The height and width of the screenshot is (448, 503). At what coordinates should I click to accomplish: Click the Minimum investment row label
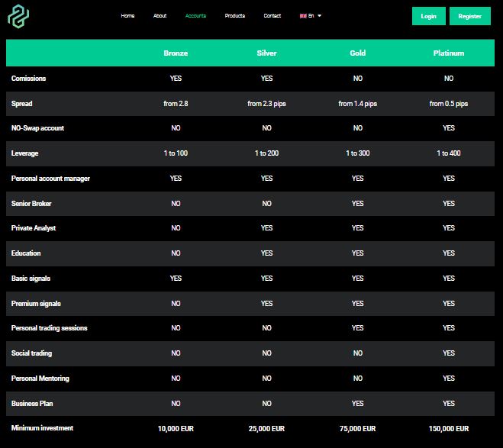[42, 428]
